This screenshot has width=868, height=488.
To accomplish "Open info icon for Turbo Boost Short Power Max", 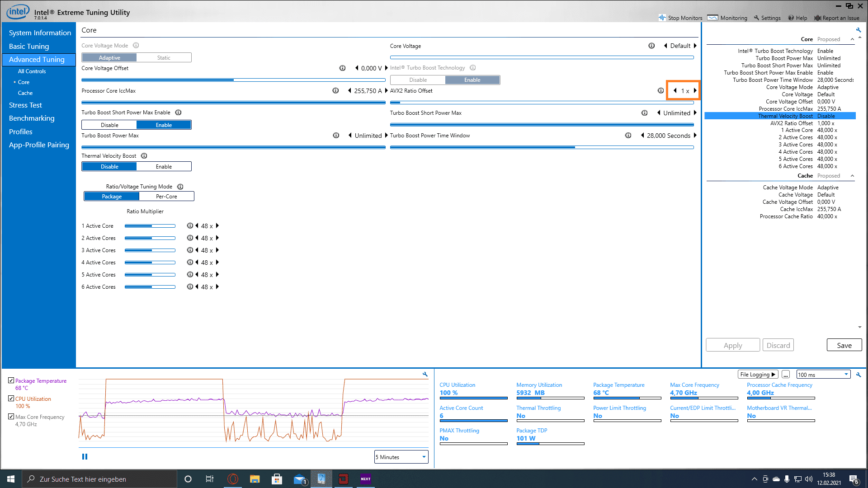I will coord(645,113).
